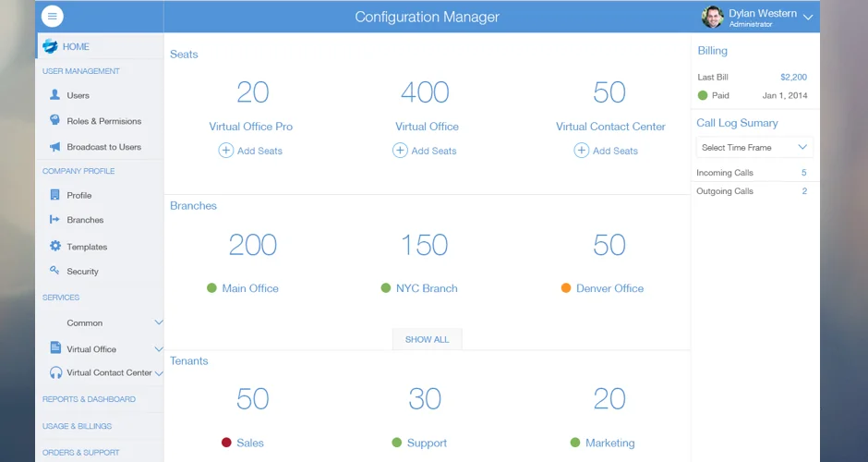Image resolution: width=868 pixels, height=462 pixels.
Task: Click the Outgoing Calls count 2
Action: tap(804, 191)
